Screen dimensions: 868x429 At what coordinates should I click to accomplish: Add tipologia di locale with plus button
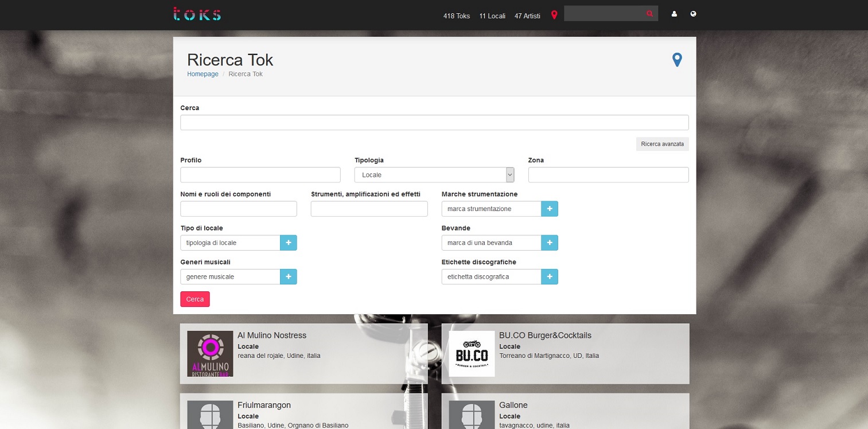[x=288, y=243]
